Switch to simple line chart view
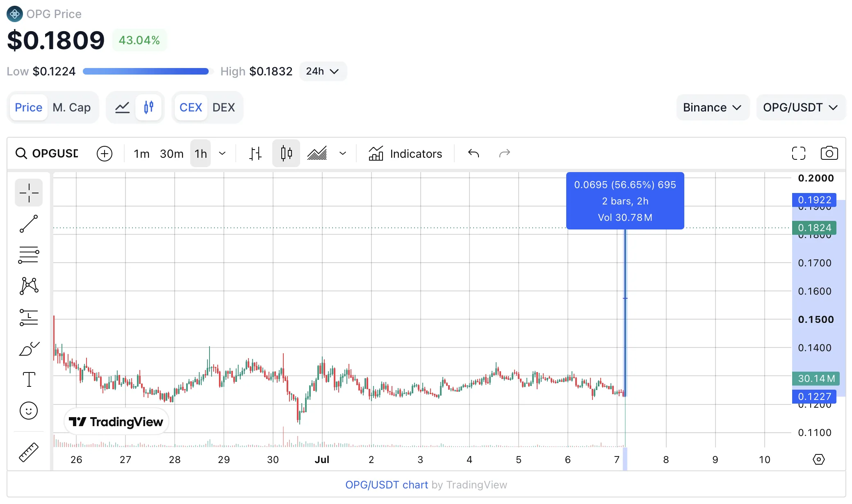This screenshot has height=504, width=852. pos(122,107)
